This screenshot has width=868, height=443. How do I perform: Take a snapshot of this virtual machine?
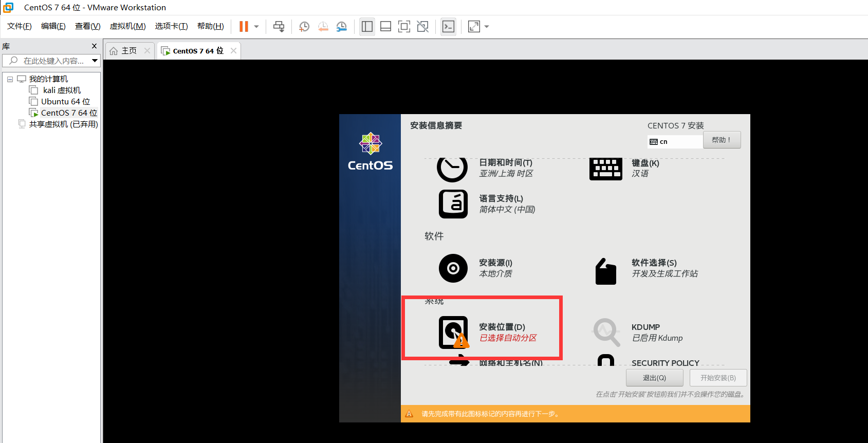coord(304,27)
